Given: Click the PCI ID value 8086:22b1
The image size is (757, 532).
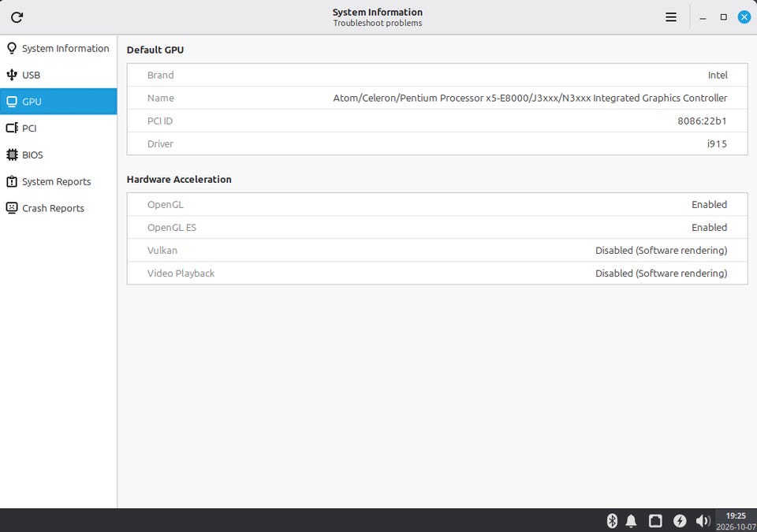Looking at the screenshot, I should pyautogui.click(x=702, y=121).
